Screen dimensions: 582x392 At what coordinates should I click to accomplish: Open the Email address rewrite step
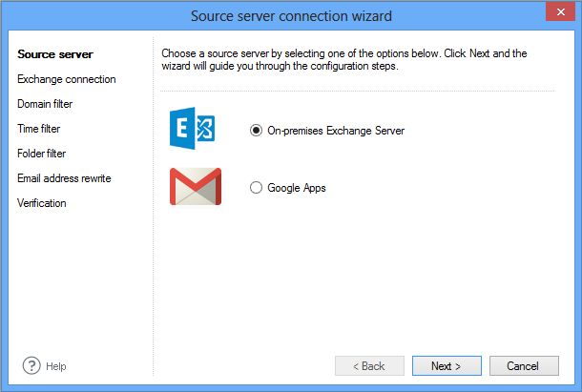click(x=64, y=178)
